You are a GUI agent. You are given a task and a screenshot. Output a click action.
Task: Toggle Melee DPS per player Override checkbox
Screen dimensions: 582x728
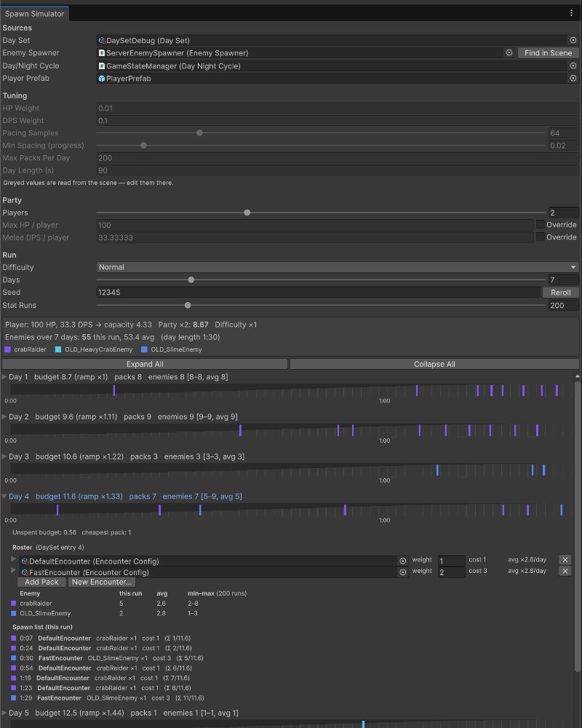[x=541, y=237]
